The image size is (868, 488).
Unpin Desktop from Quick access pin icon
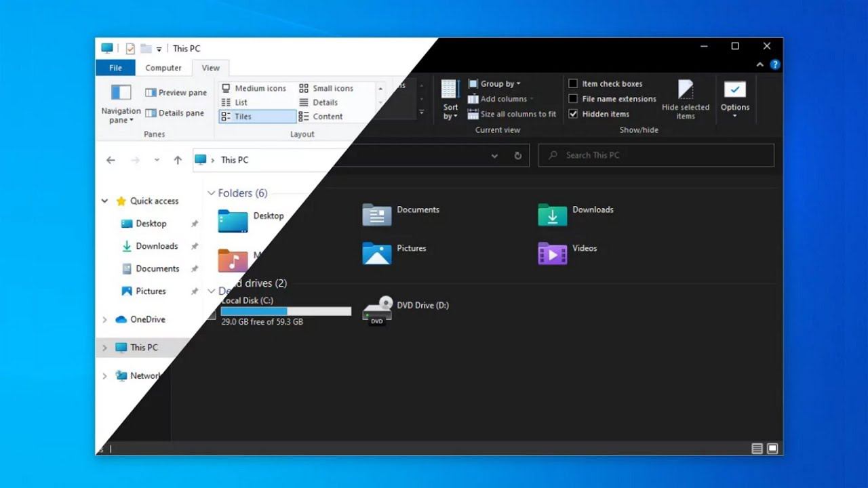195,224
